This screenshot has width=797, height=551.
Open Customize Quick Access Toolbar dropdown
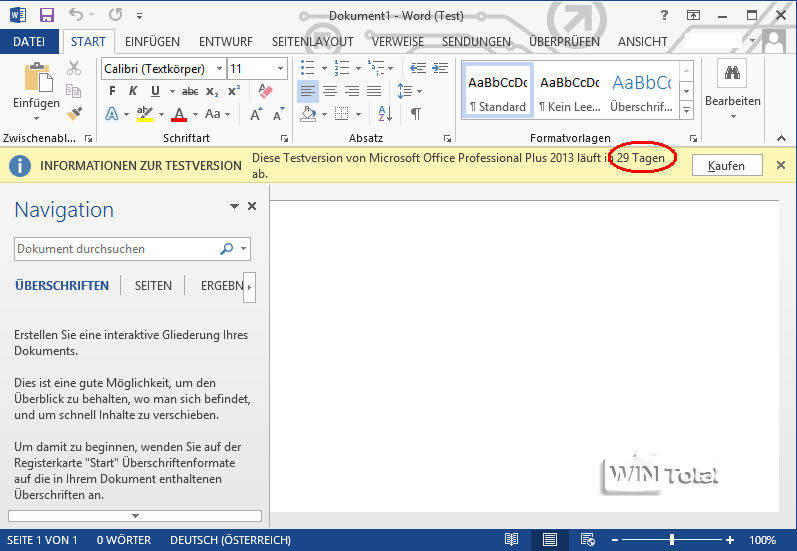(139, 16)
